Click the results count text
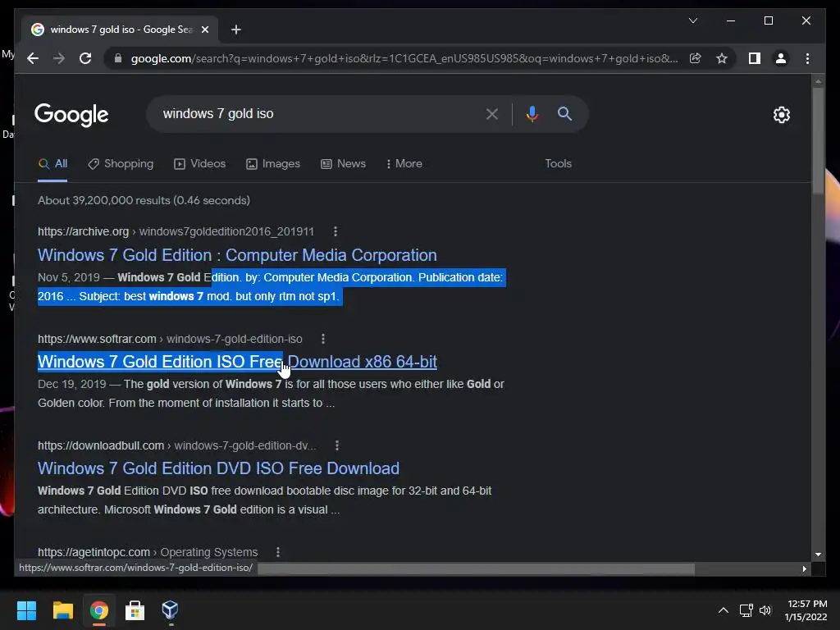The width and height of the screenshot is (840, 630). click(144, 200)
